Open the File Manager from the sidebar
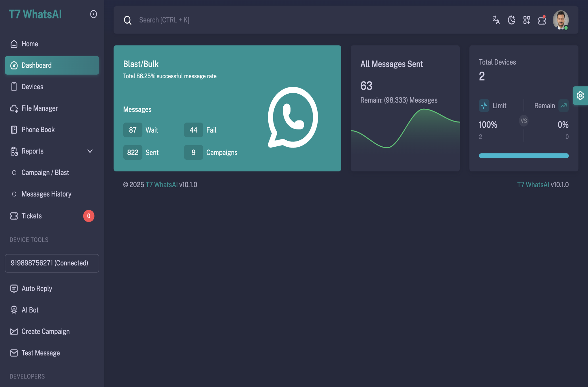588x387 pixels. (40, 108)
